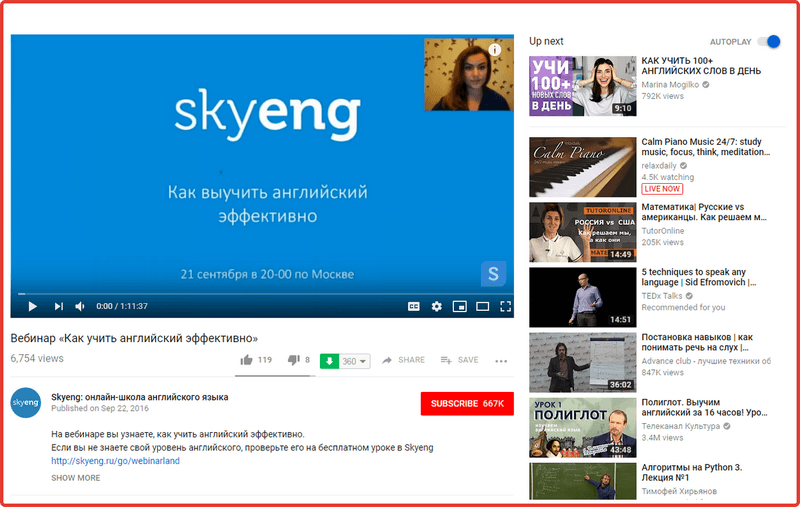The width and height of the screenshot is (800, 507).
Task: Open Marina Mogilko channel
Action: point(670,85)
